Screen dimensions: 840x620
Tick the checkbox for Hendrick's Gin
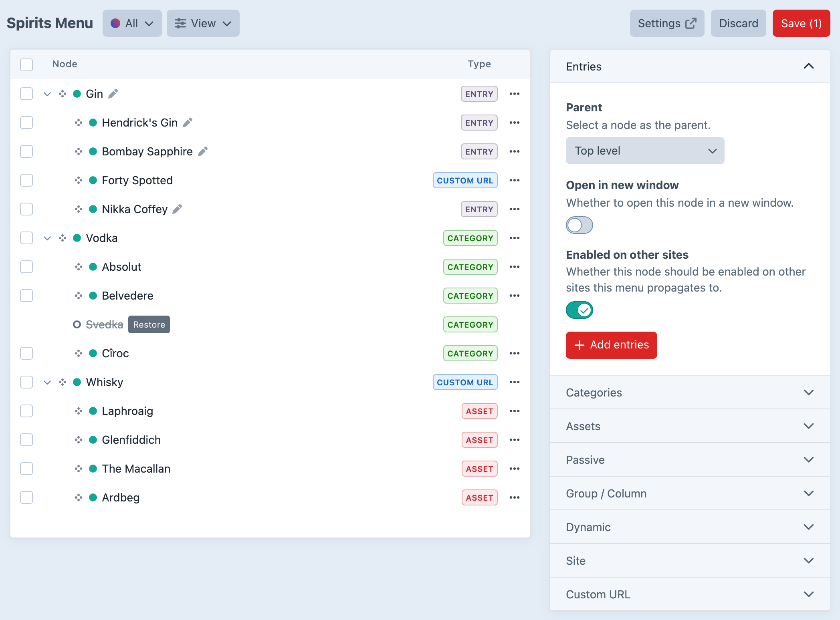click(26, 123)
